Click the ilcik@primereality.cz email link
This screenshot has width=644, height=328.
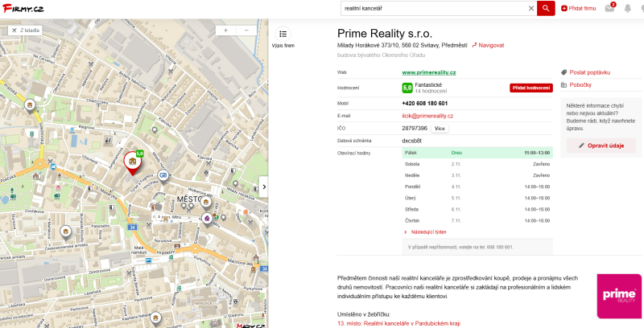click(427, 116)
